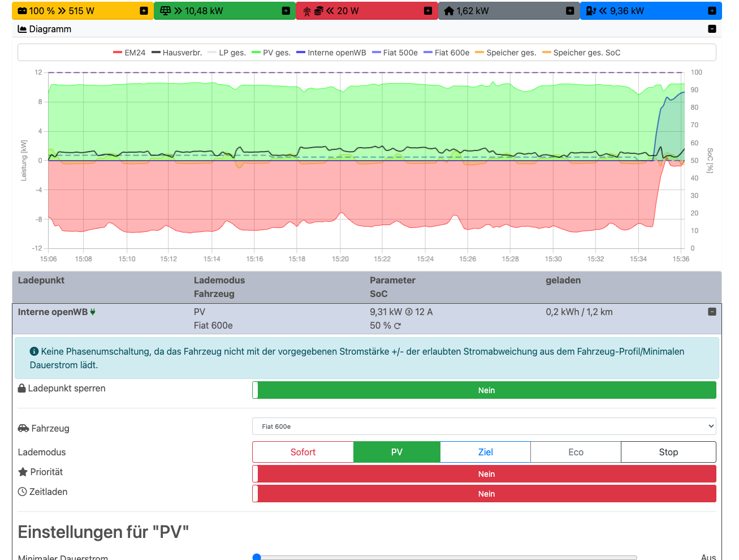
Task: Click the info icon in the notice box
Action: [34, 351]
